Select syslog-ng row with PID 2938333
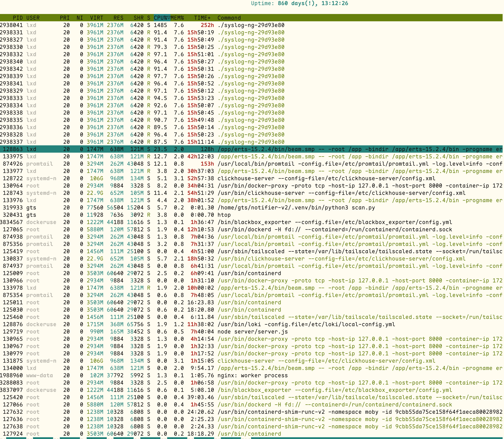 251,98
